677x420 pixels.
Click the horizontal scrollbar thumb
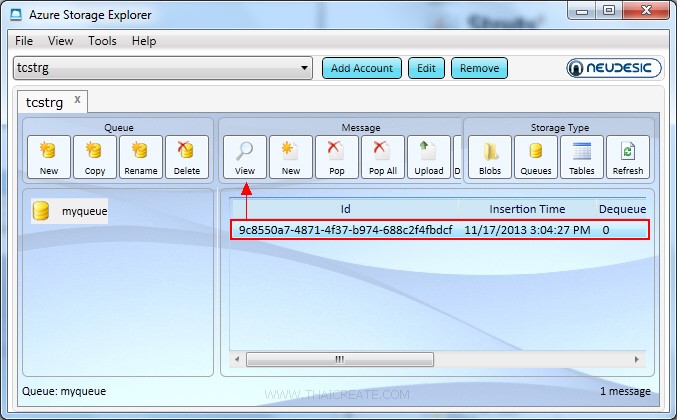point(340,360)
